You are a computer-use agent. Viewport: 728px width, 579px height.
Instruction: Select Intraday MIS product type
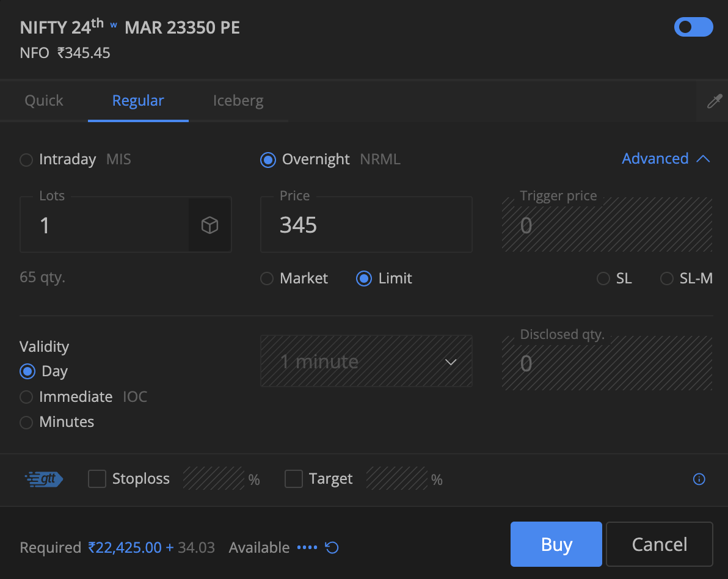pyautogui.click(x=26, y=160)
